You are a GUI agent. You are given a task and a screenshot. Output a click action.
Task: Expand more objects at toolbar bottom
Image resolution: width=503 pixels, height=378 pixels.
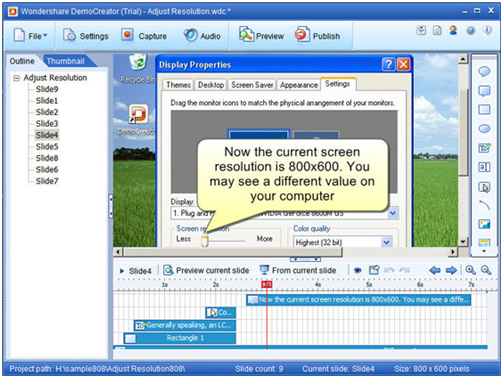point(484,251)
